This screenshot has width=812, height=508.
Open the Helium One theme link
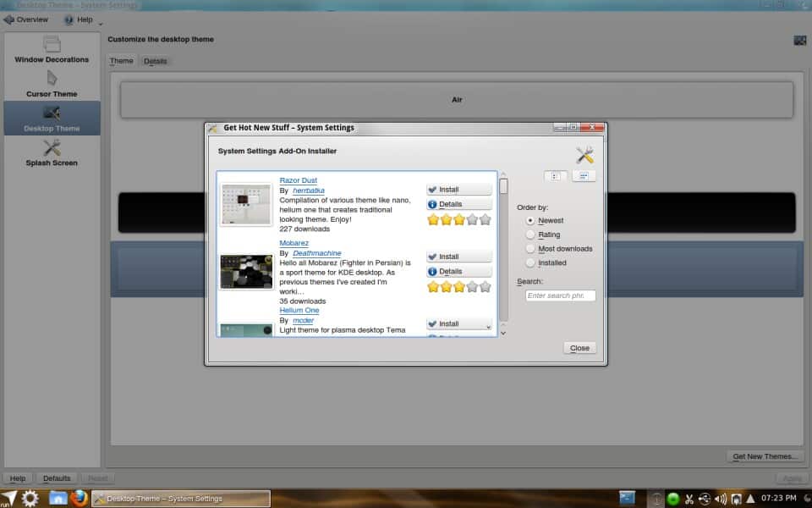point(299,311)
